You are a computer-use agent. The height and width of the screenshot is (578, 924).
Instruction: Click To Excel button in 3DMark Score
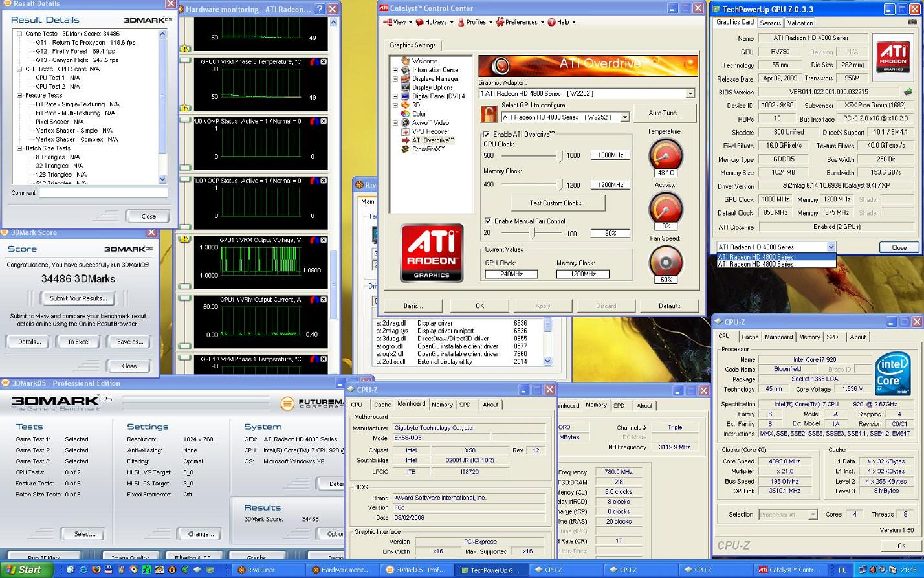78,342
